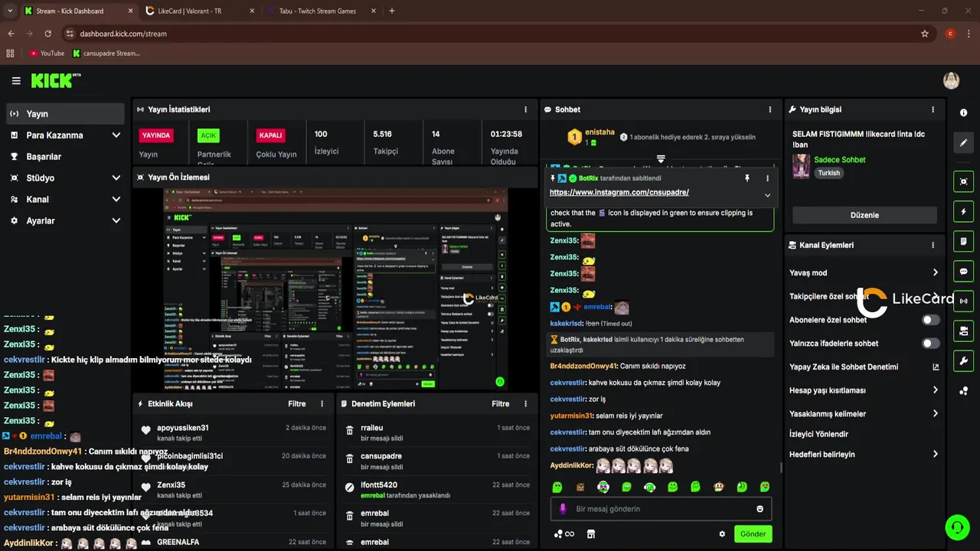This screenshot has width=980, height=551.
Task: Open the YouTube bookmark
Action: tap(47, 54)
